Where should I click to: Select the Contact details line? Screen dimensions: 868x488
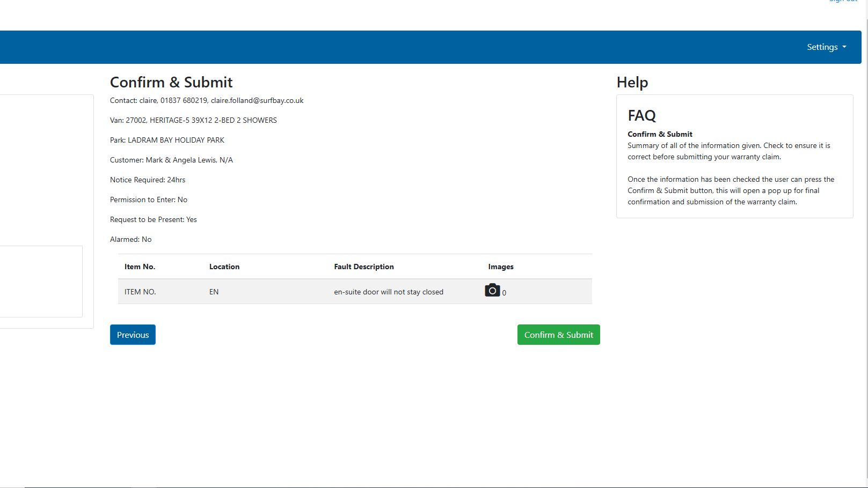click(x=207, y=100)
